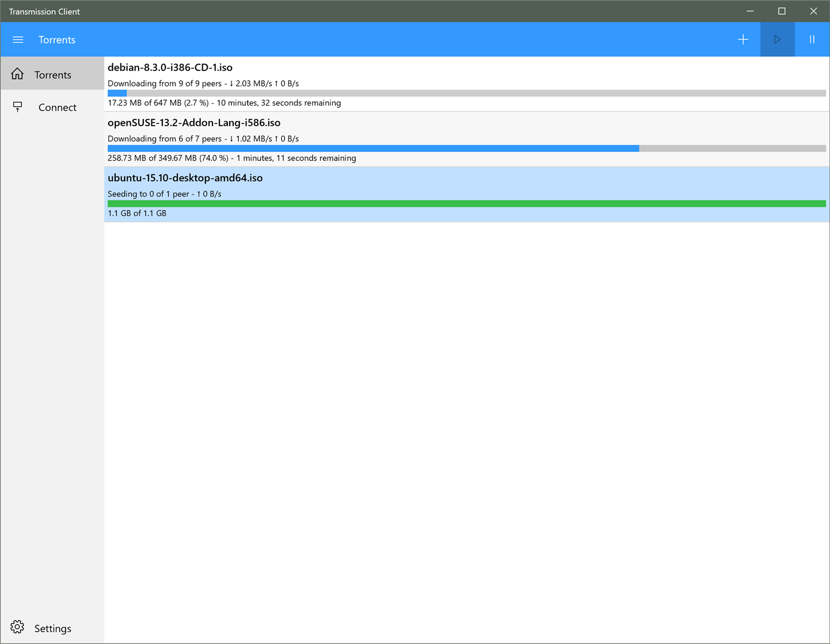830x644 pixels.
Task: Click the Settings gear at the bottom
Action: point(17,627)
